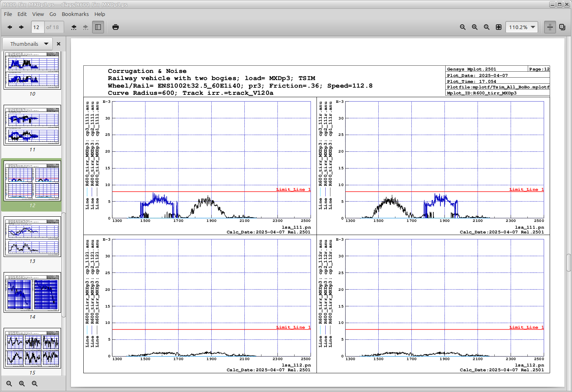Toggle continuous scrolling mode
Screen dimensions: 572x392
pyautogui.click(x=550, y=27)
